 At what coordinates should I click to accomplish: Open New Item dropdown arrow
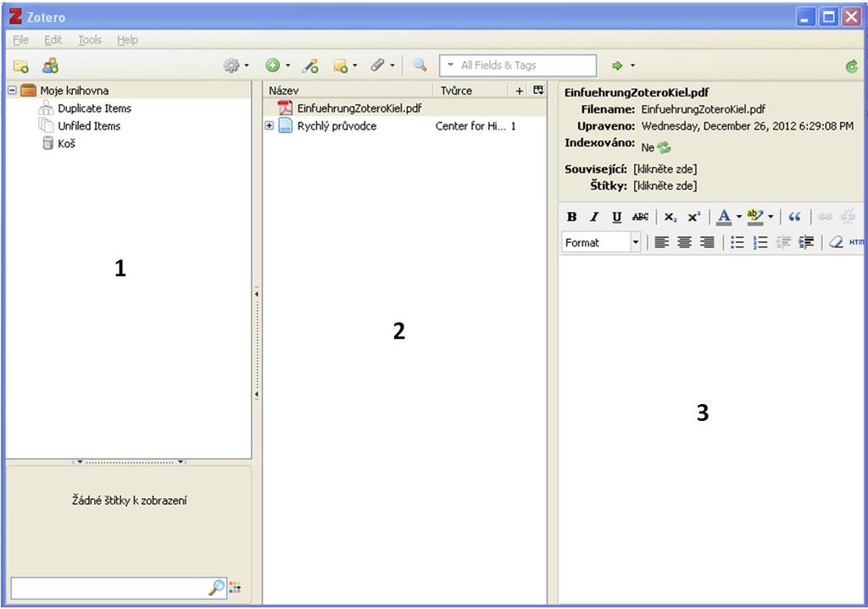288,65
